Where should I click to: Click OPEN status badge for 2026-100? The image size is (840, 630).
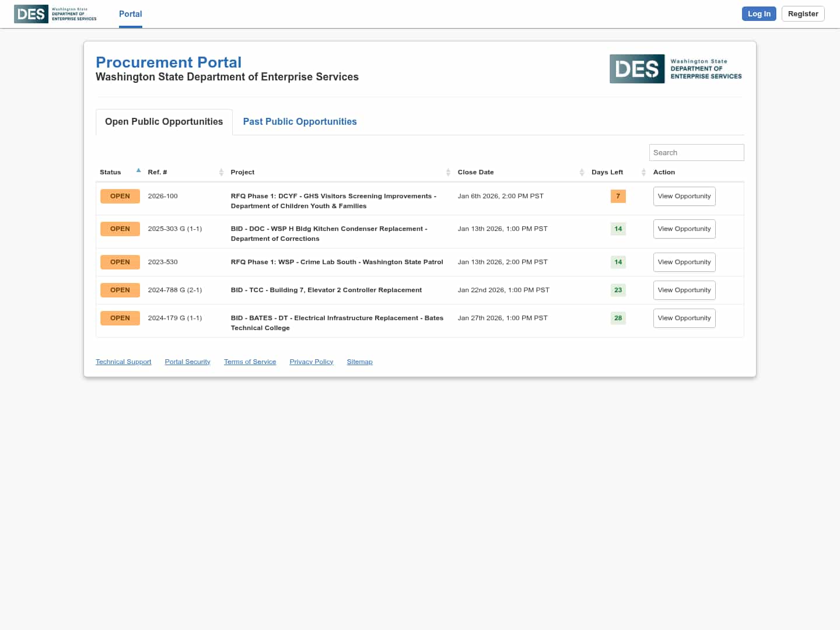click(x=120, y=196)
